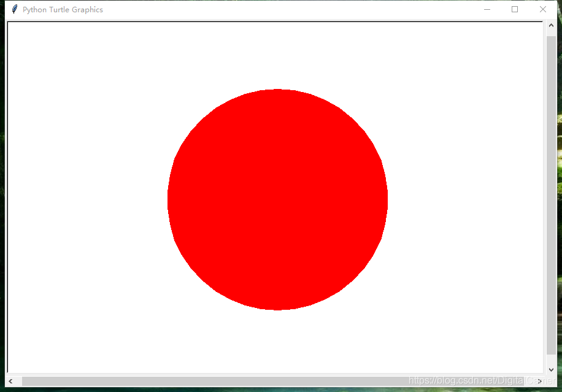This screenshot has height=392, width=562.
Task: Click the vertical scrollbar down arrow
Action: click(551, 369)
